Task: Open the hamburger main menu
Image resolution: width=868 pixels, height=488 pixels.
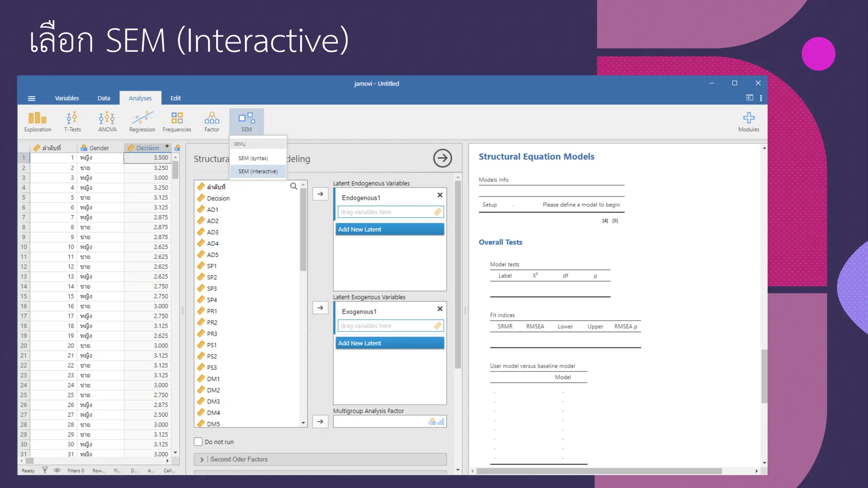Action: [31, 98]
